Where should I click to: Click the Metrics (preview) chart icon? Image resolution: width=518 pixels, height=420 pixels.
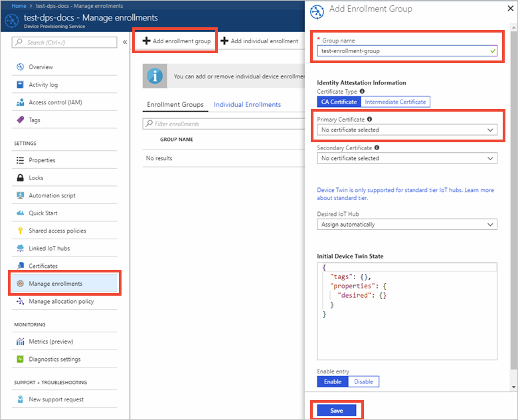click(20, 342)
